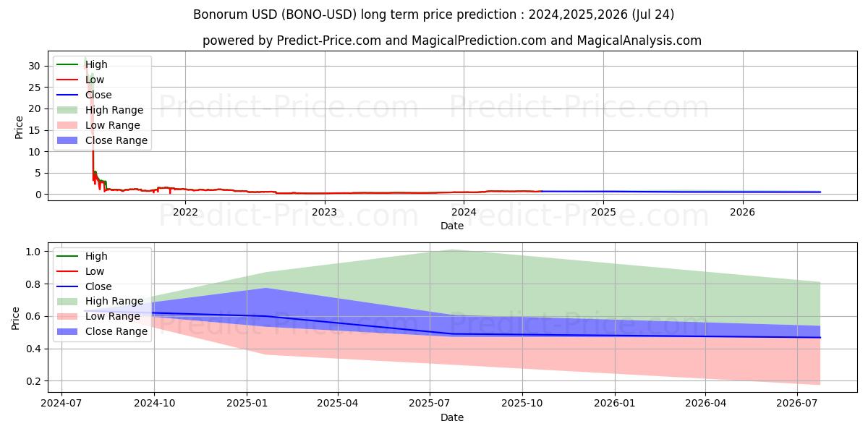Click the Price axis label of top chart
Screen dimensions: 868x434
(x=20, y=127)
